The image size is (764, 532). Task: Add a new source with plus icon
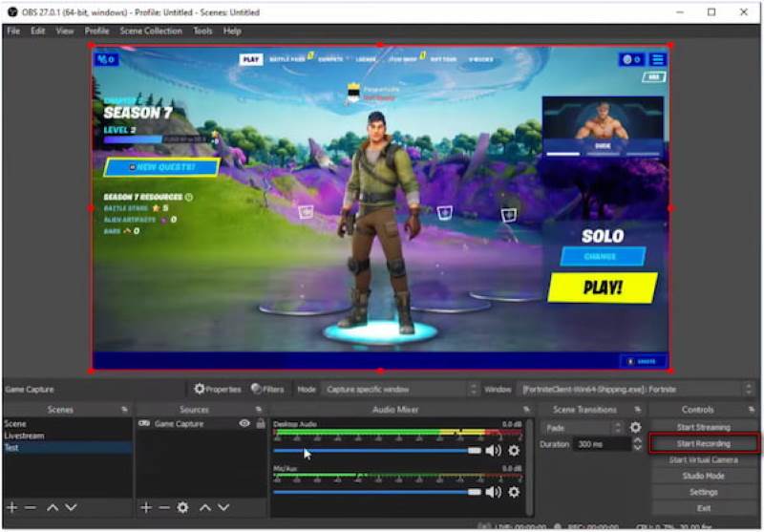click(x=146, y=507)
